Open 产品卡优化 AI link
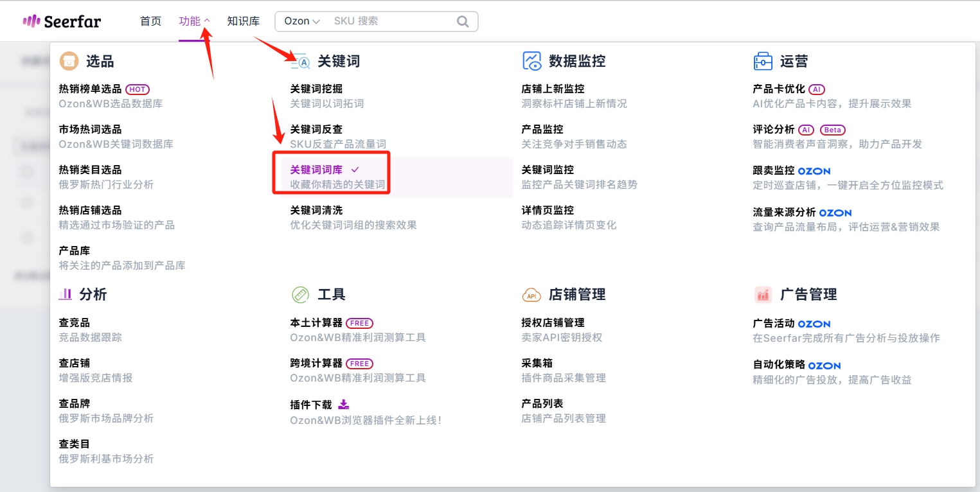Viewport: 980px width, 492px height. click(x=778, y=89)
